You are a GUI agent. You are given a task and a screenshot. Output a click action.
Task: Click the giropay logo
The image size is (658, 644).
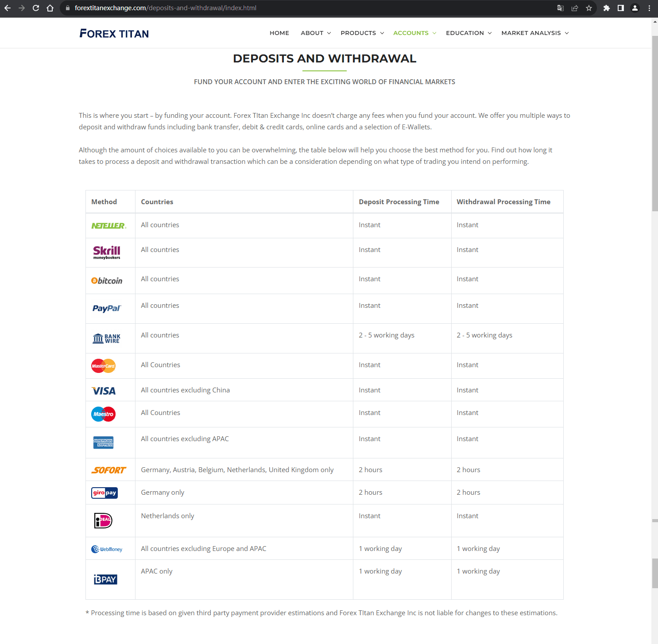coord(105,493)
